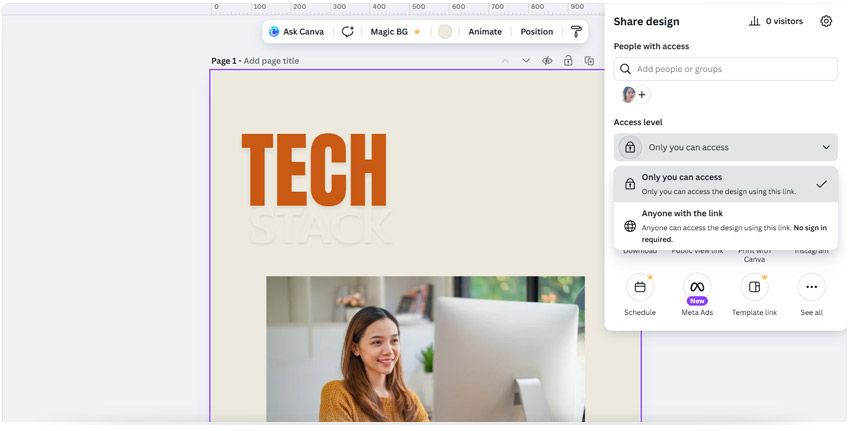Collapse the Access level dropdown
The image size is (850, 431).
coord(725,147)
